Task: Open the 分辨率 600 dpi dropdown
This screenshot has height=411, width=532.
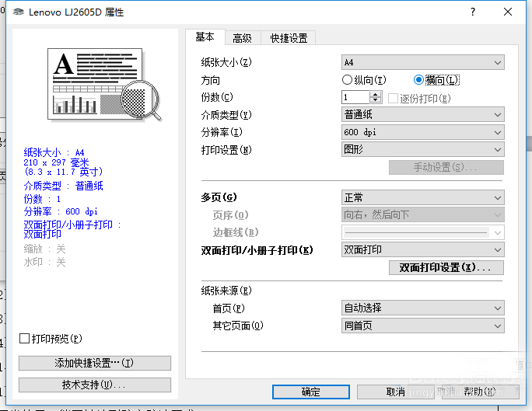Action: 423,132
